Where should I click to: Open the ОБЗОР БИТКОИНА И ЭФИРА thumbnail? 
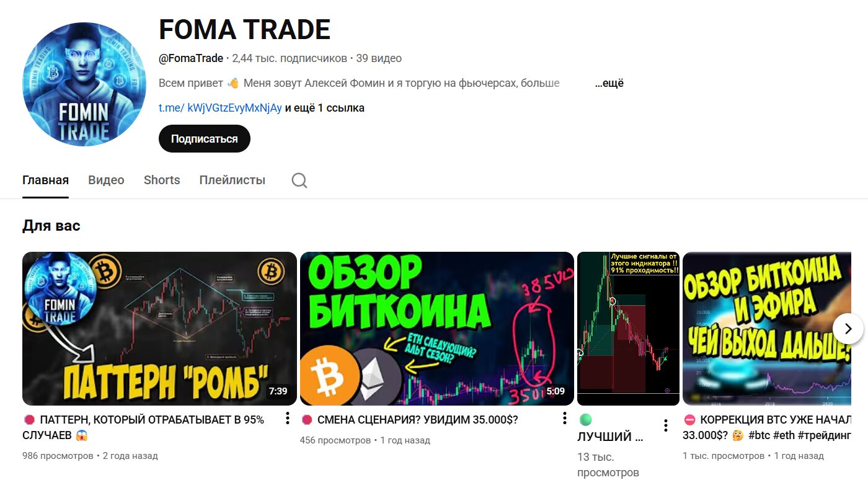(766, 329)
